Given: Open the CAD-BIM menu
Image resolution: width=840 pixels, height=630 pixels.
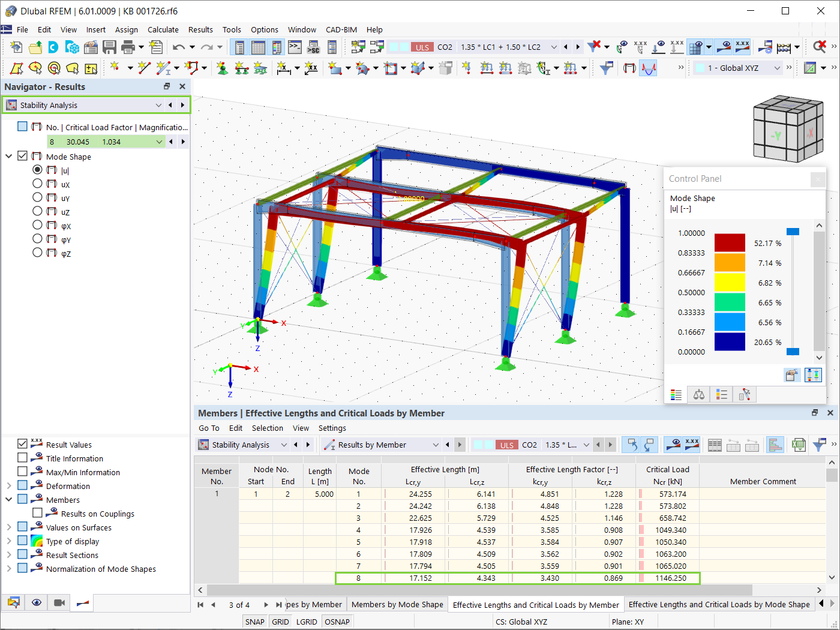Looking at the screenshot, I should click(341, 29).
